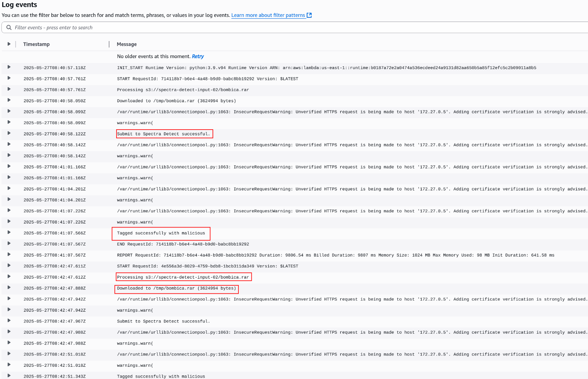
Task: Expand the INIT_START log event row
Action: (x=9, y=67)
